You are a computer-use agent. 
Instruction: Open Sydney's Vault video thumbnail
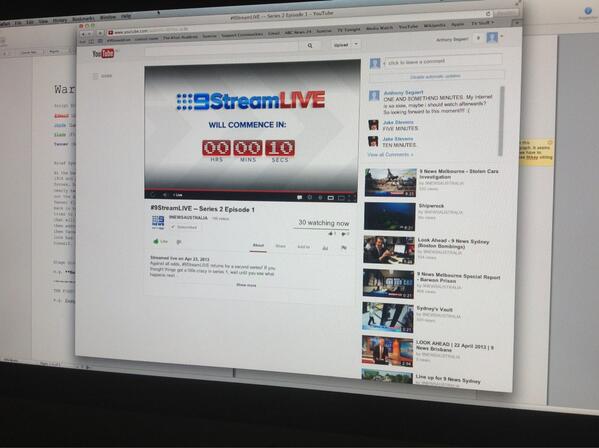[x=387, y=317]
